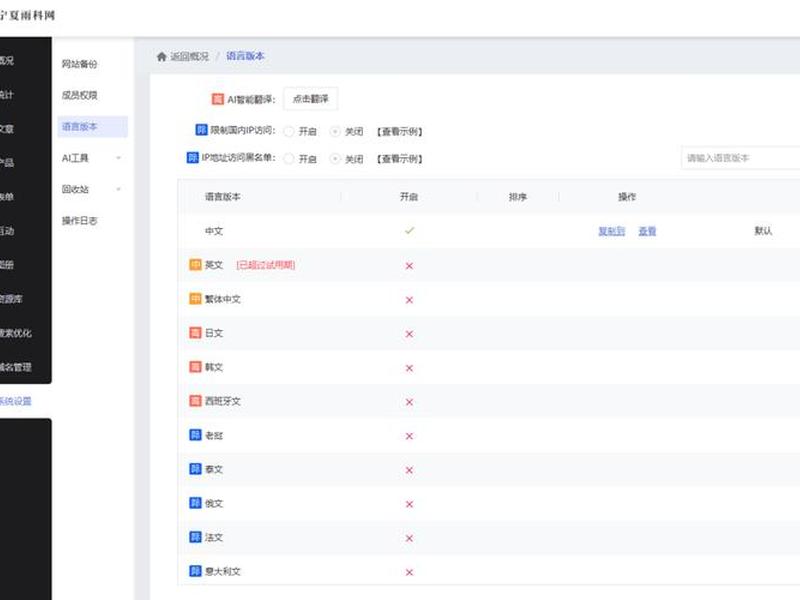Enable 韩文 via its red X

coord(409,368)
